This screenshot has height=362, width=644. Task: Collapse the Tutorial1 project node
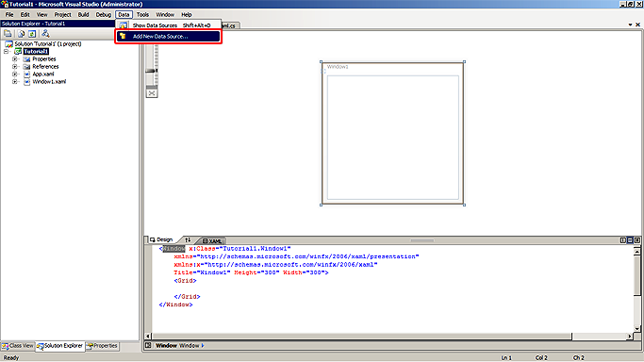tap(7, 51)
